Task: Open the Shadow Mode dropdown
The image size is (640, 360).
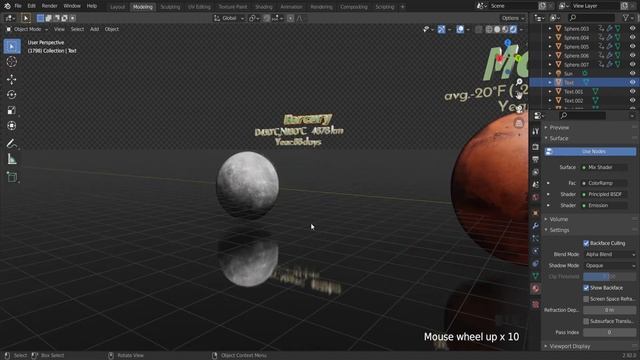Action: pyautogui.click(x=609, y=265)
